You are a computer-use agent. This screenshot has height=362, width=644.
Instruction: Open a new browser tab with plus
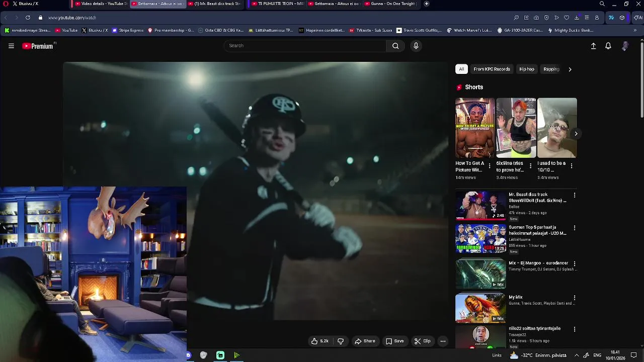pos(426,4)
